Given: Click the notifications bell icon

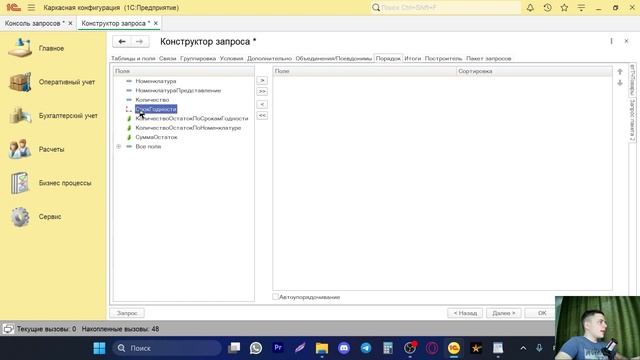Looking at the screenshot, I should click(530, 7).
